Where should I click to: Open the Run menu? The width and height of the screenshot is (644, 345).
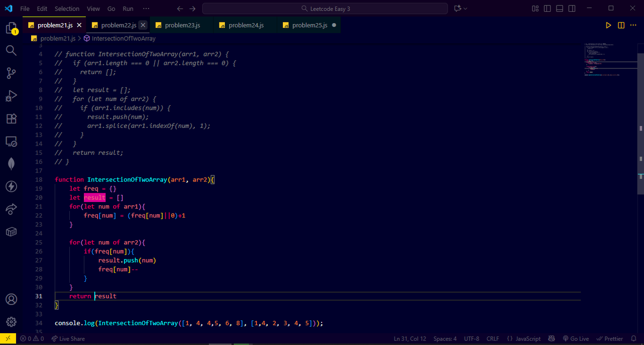point(128,9)
